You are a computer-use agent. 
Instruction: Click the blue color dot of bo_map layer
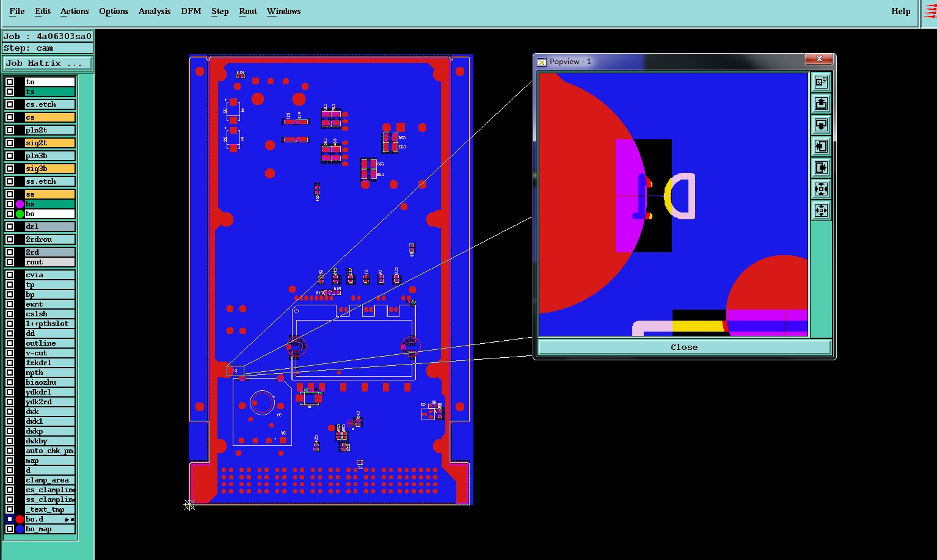[20, 529]
